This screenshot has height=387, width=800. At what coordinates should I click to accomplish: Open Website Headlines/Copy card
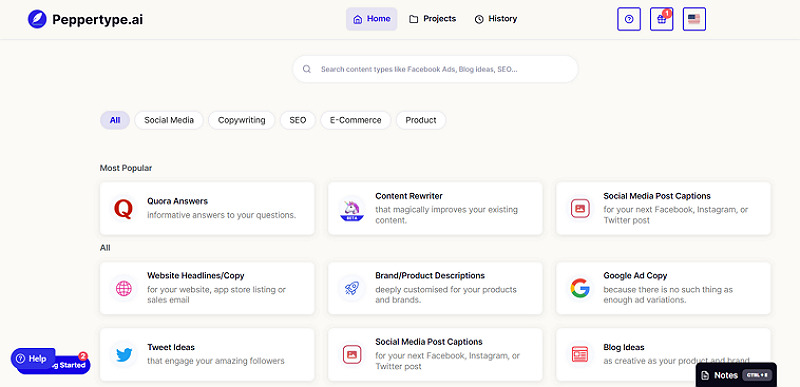207,289
